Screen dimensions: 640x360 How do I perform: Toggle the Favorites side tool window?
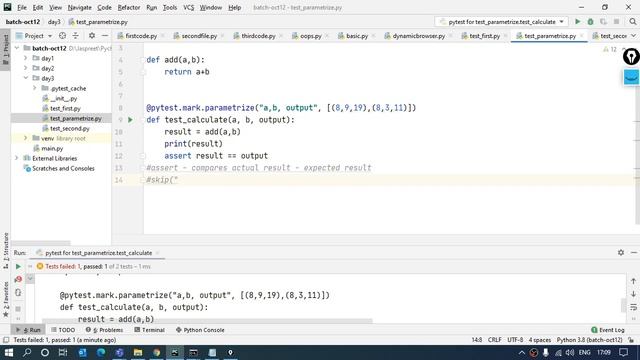click(5, 299)
